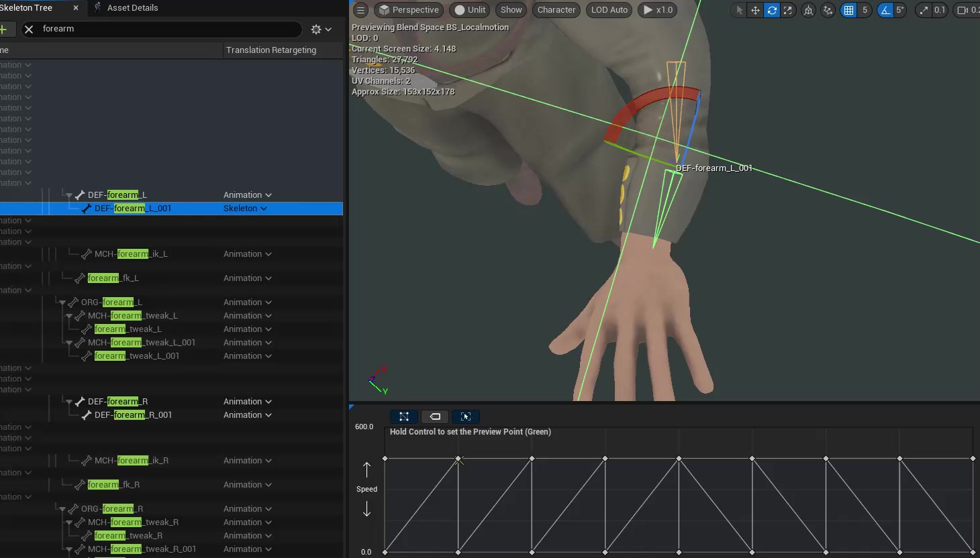Toggle grid snapping on or off
The height and width of the screenshot is (558, 980).
849,10
